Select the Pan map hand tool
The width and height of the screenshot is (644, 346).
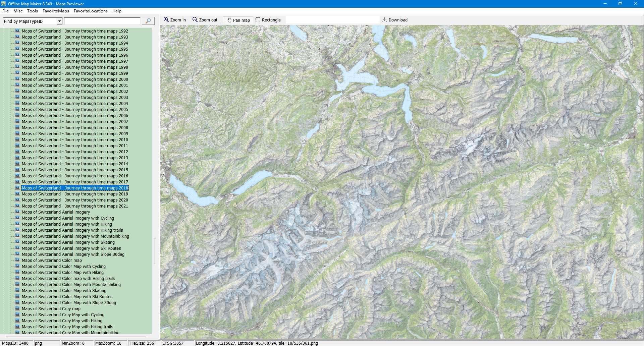point(230,20)
